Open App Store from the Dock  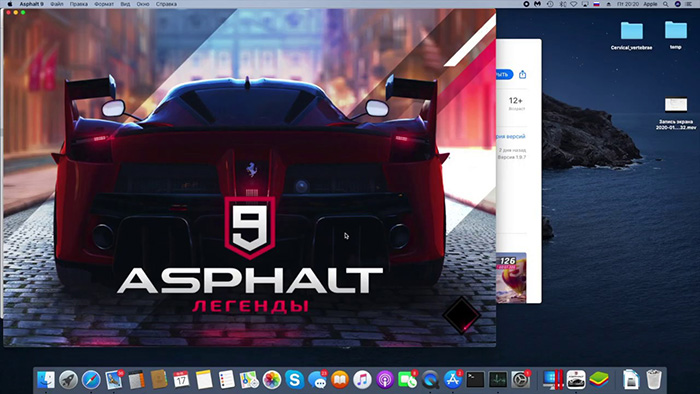(453, 380)
